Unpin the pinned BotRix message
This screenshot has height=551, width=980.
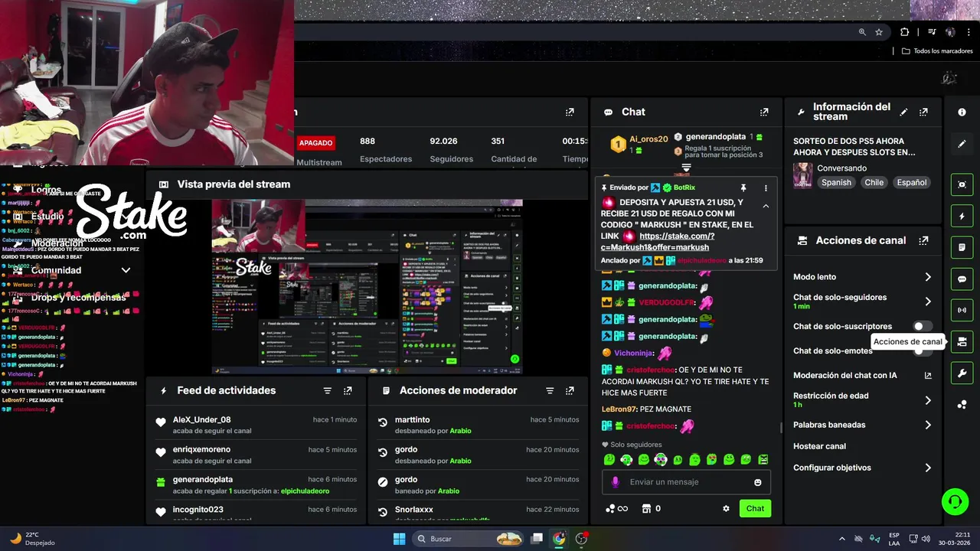743,187
